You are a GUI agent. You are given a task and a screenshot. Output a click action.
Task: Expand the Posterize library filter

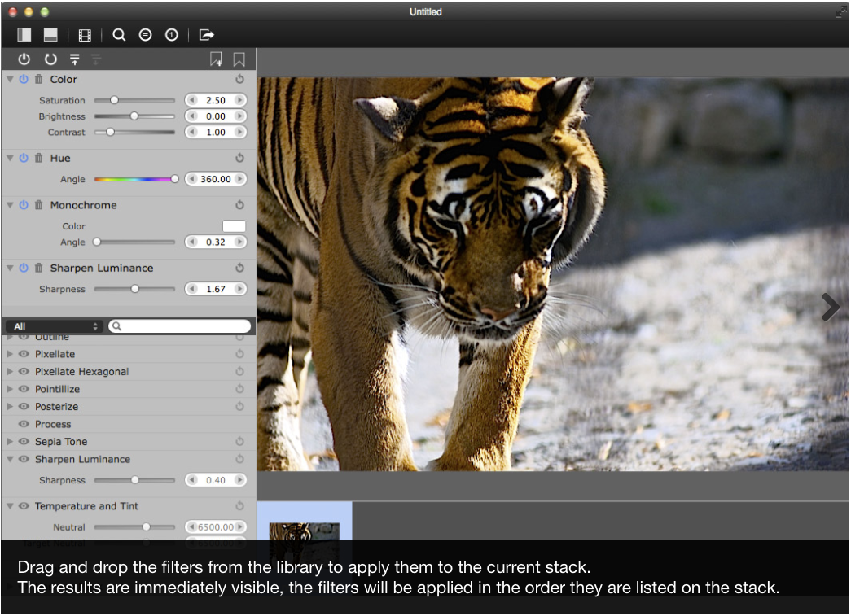10,406
